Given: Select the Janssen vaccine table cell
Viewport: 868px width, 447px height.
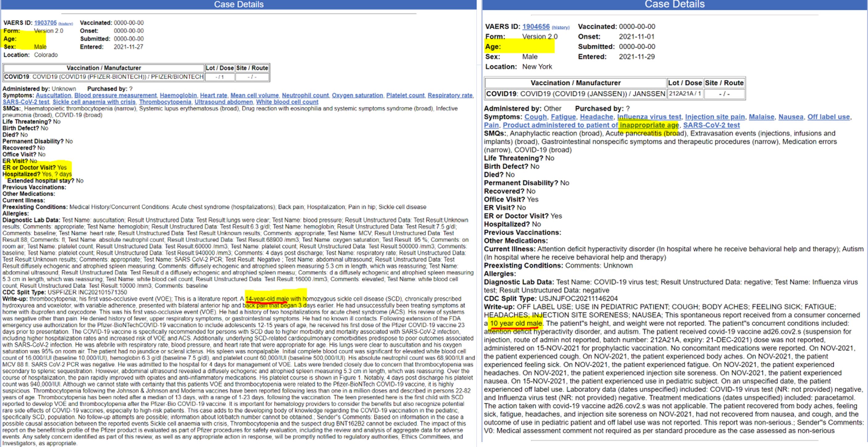Looking at the screenshot, I should click(x=575, y=94).
